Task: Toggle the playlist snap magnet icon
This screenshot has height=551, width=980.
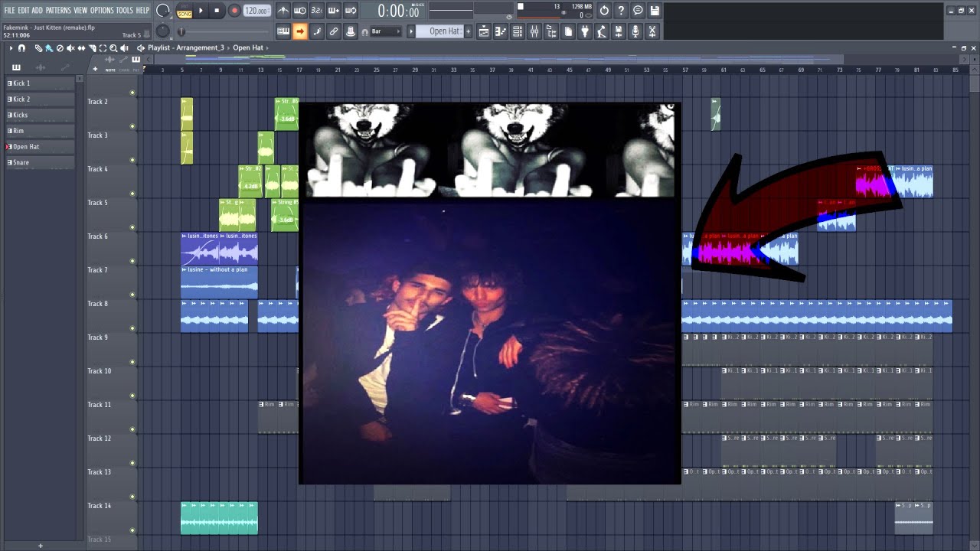Action: point(21,48)
